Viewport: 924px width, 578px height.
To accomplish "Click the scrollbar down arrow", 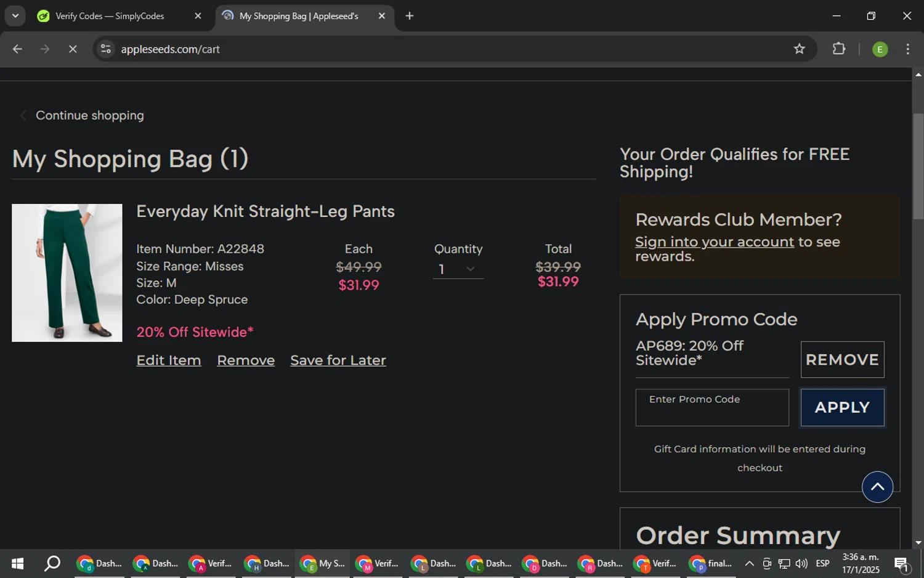I will (918, 543).
